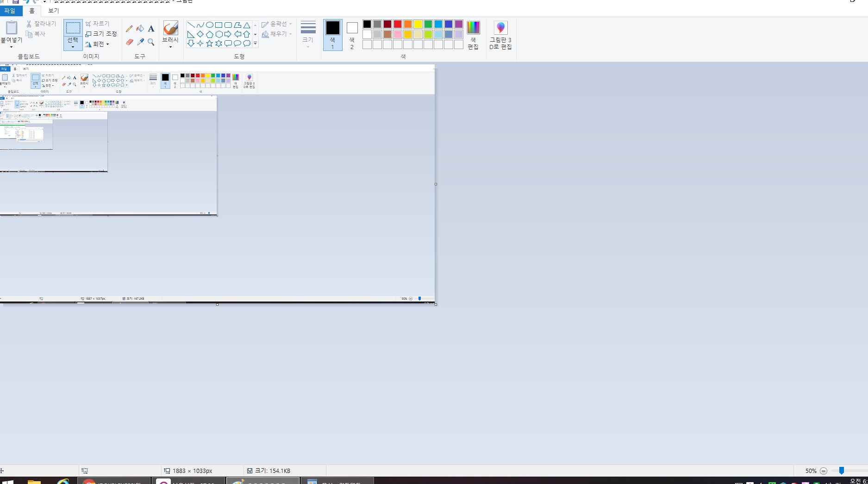The image size is (868, 484).
Task: Open 색 편집 edit colors dialog
Action: point(473,35)
